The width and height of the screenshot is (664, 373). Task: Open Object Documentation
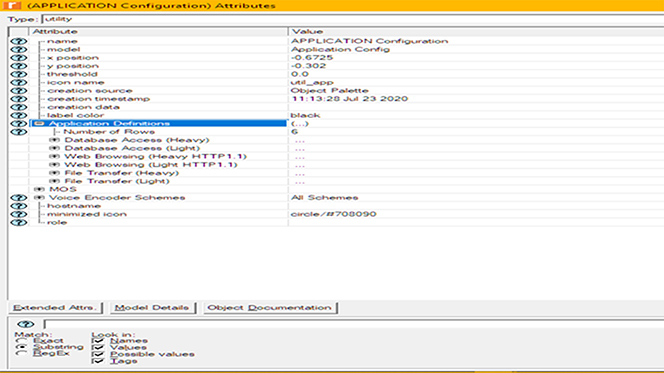(x=270, y=308)
